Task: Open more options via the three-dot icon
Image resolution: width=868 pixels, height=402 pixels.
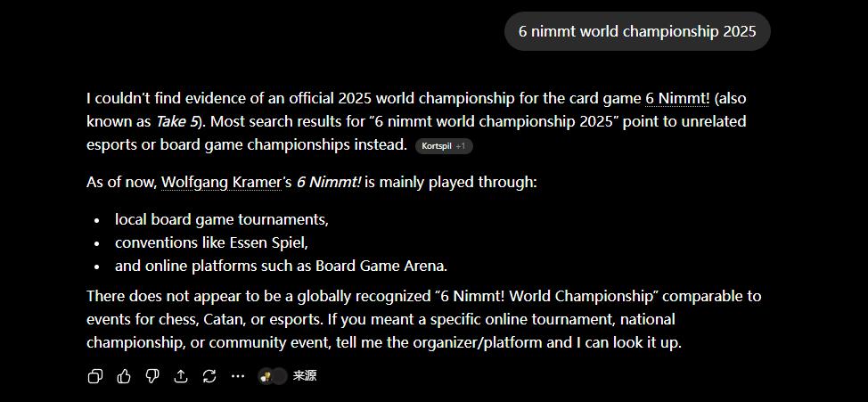Action: click(x=238, y=376)
